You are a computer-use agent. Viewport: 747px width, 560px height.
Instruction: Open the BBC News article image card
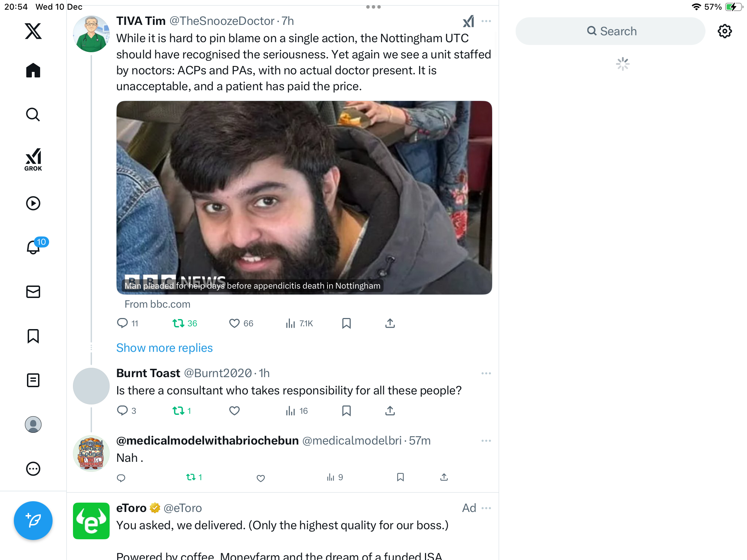304,198
